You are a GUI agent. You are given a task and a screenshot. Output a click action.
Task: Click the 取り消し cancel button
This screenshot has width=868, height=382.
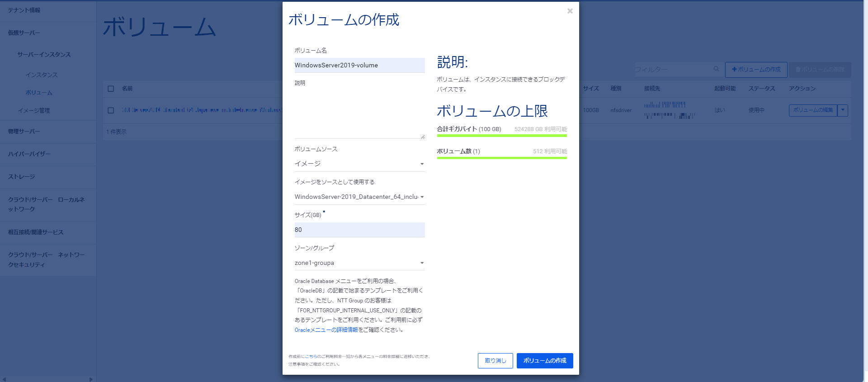495,361
